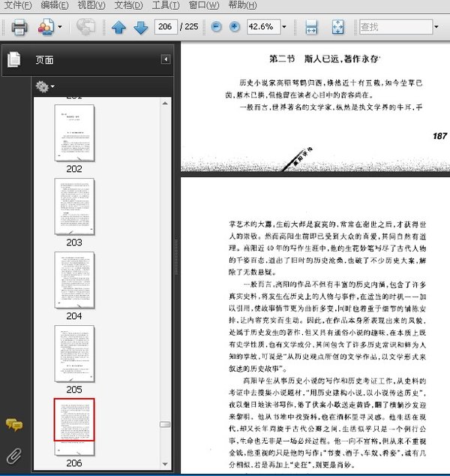Go to next page with down arrow

140,27
